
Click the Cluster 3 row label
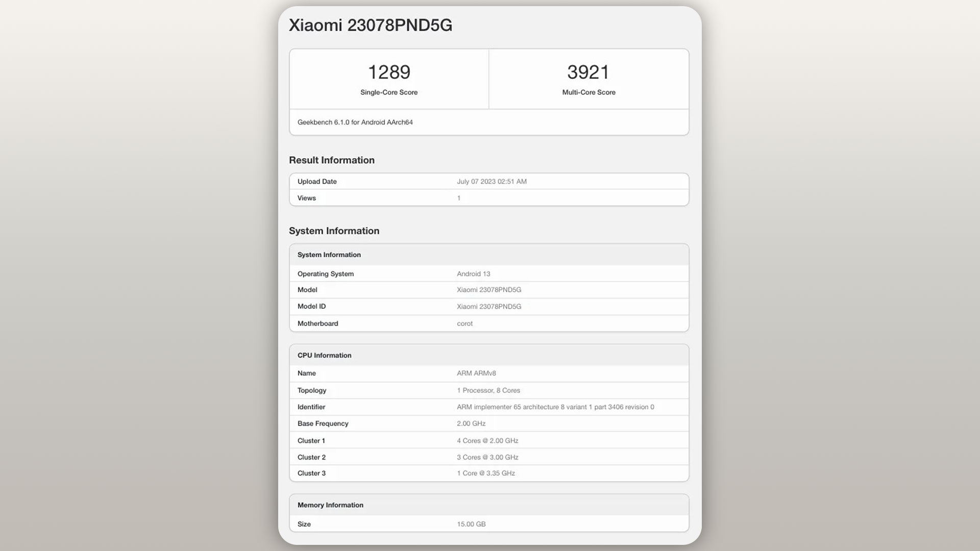[311, 473]
